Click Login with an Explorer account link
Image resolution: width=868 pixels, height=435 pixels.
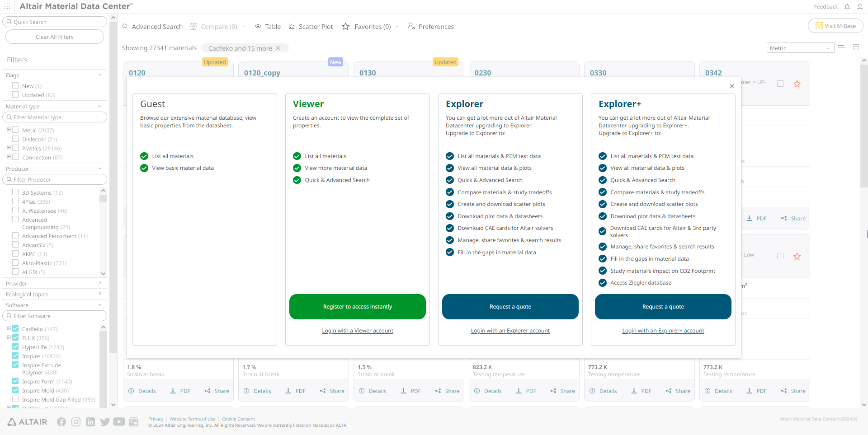[510, 331]
